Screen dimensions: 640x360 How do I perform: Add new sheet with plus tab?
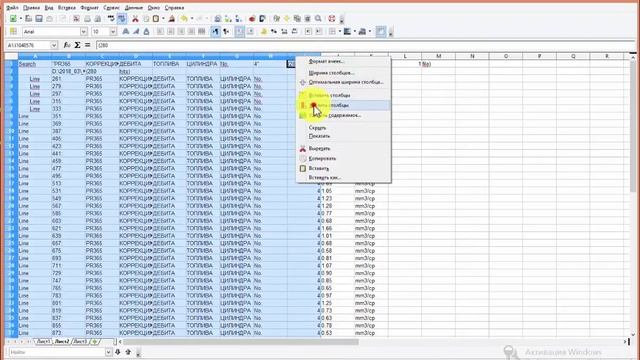[x=95, y=341]
